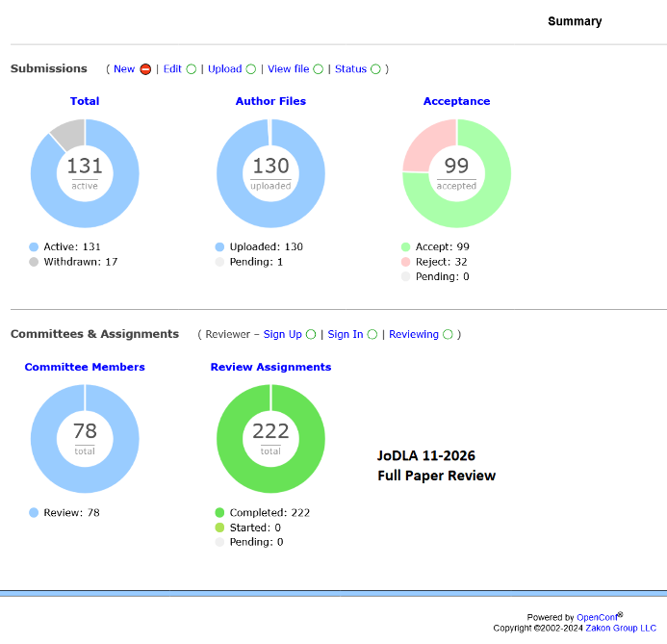Click the green circle beside Sign Up
Viewport: 667px width, 644px height.
311,335
